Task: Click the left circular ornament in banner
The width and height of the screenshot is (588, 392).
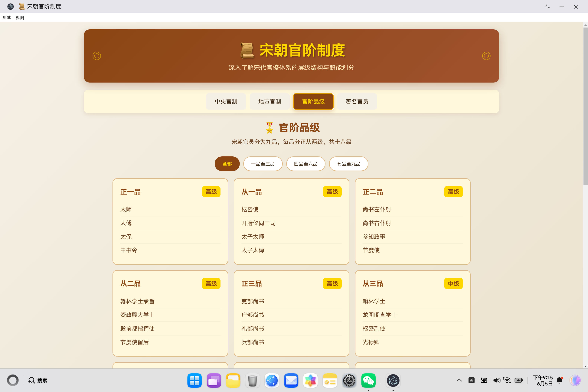Action: (x=97, y=56)
